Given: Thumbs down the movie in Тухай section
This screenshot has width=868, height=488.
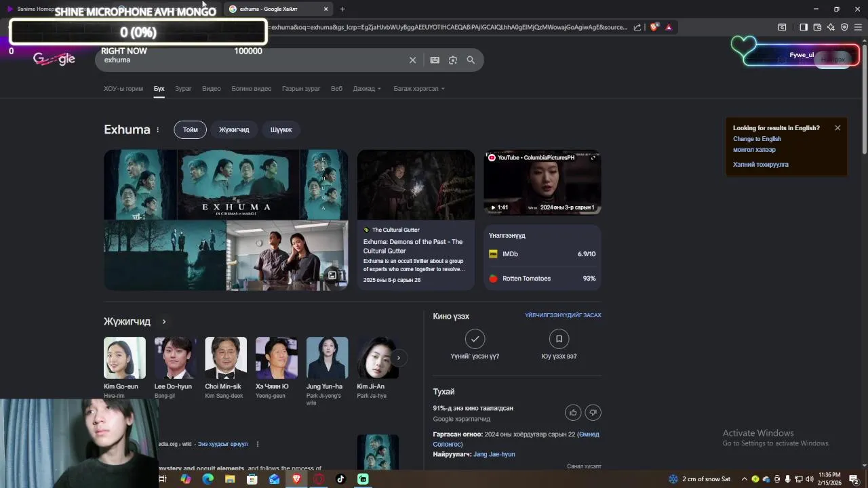Looking at the screenshot, I should [x=593, y=412].
